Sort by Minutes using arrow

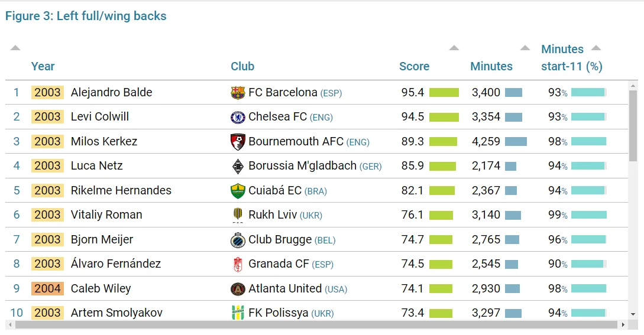pos(525,48)
